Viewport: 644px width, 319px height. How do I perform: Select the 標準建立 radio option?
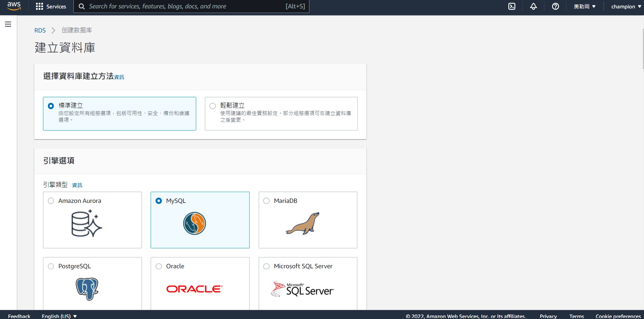point(51,106)
